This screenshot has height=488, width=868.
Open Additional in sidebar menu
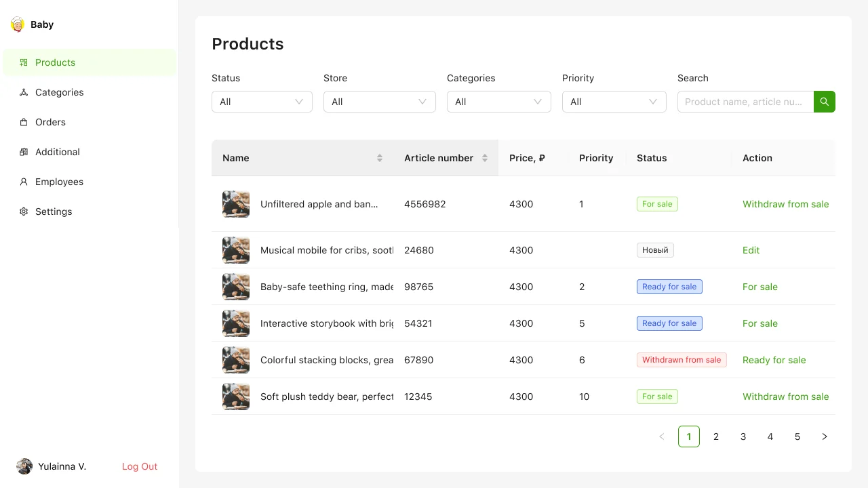pyautogui.click(x=90, y=152)
